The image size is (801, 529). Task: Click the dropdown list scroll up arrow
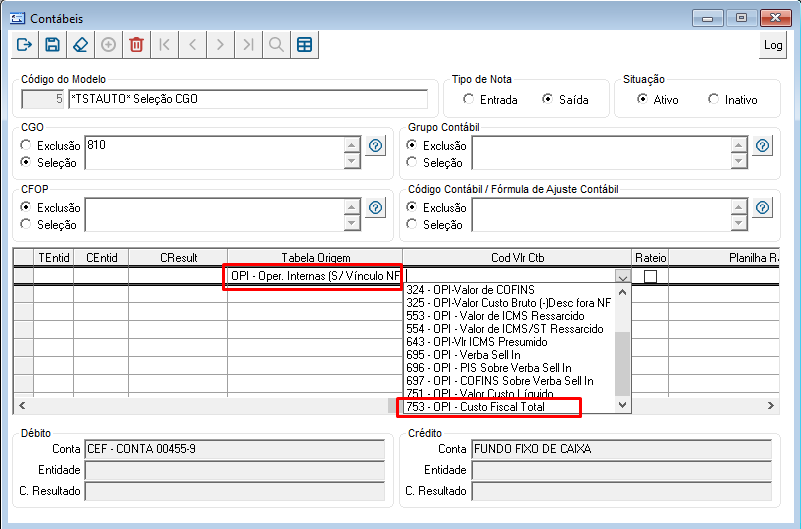tap(622, 292)
